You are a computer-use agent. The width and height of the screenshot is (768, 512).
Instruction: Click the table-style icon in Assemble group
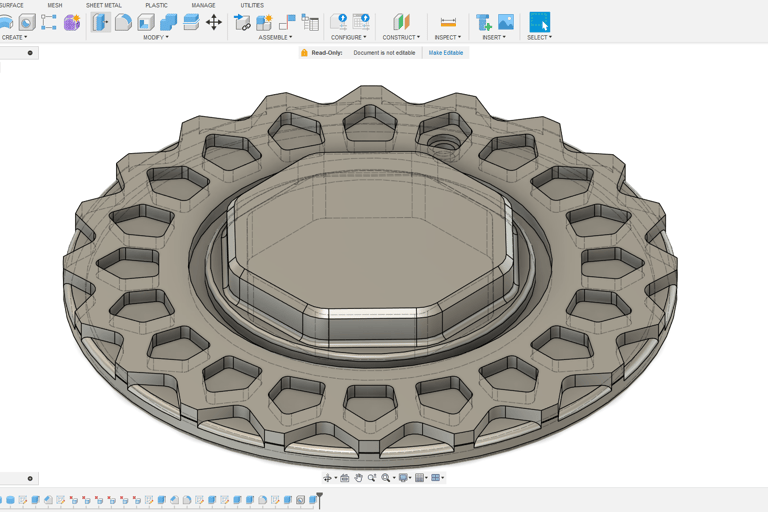(x=310, y=22)
